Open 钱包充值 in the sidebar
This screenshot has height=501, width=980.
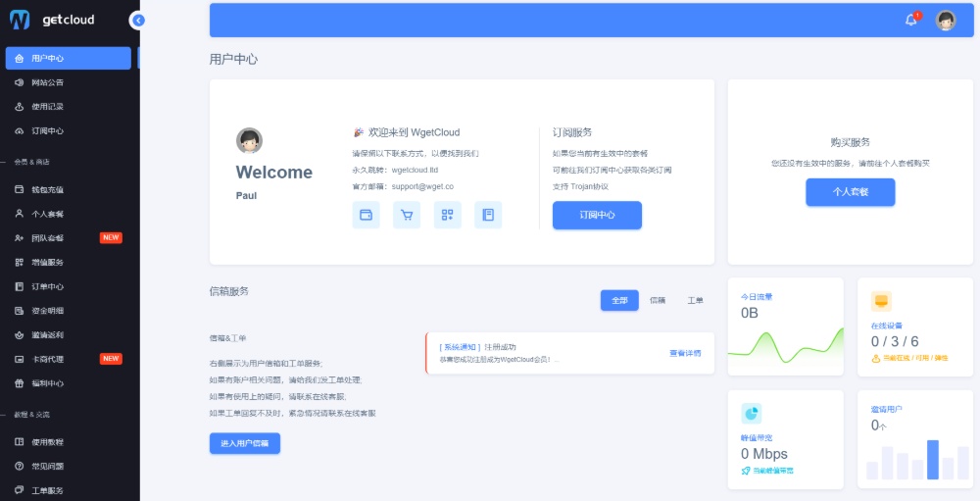(x=69, y=189)
